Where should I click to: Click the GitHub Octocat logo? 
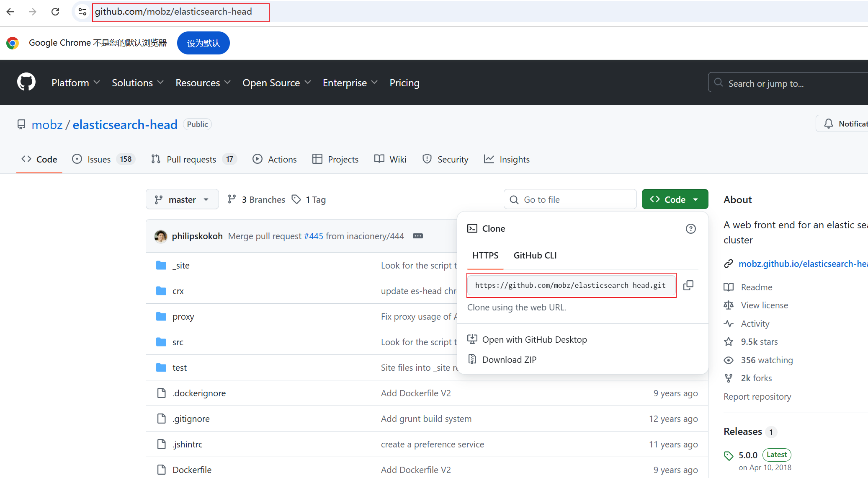(26, 82)
